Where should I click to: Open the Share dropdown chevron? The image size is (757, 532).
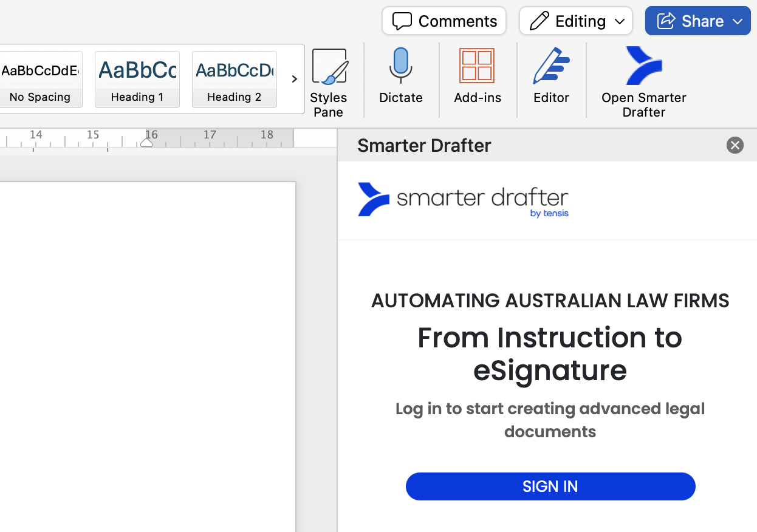point(738,22)
